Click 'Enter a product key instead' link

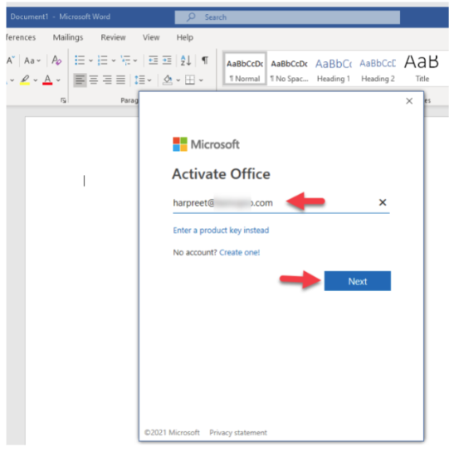click(221, 231)
